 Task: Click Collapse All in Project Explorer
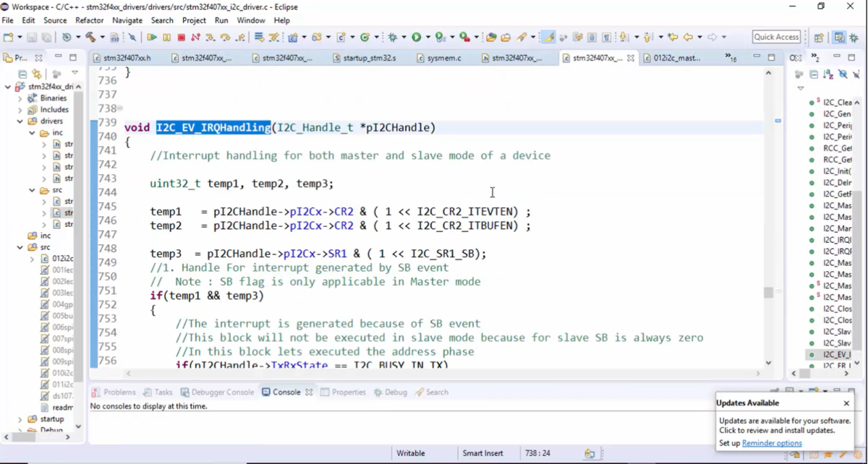pyautogui.click(x=22, y=74)
